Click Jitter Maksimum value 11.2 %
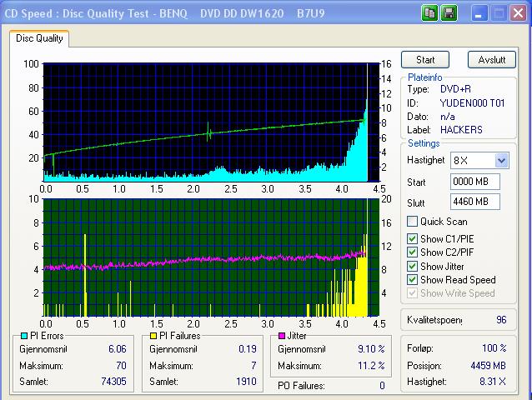This screenshot has width=532, height=400. click(x=371, y=366)
